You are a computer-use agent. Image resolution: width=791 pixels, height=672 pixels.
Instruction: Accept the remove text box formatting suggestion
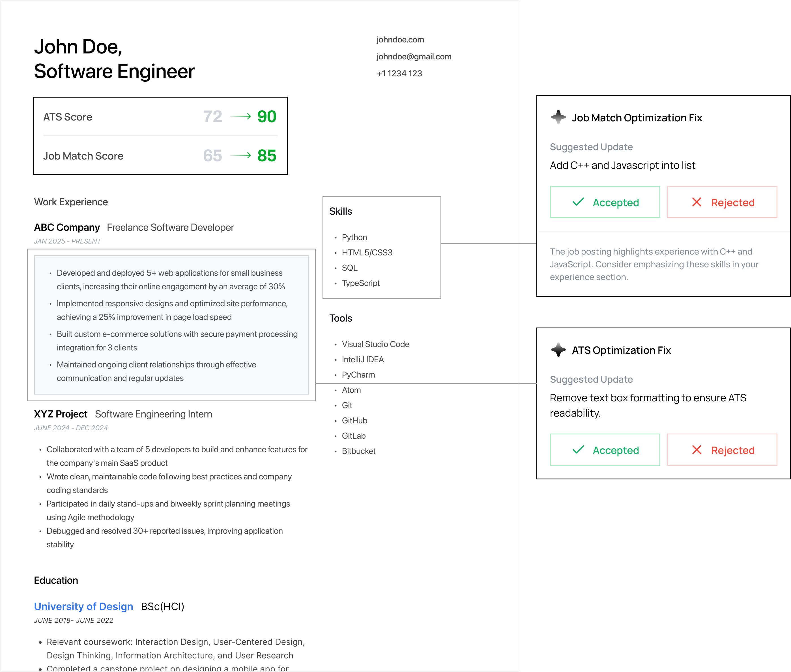click(x=605, y=450)
